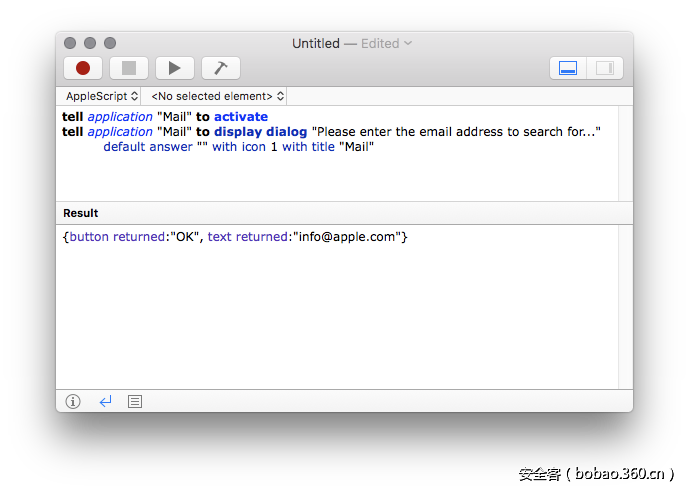This screenshot has width=689, height=492.
Task: Run the script with play button
Action: coord(175,68)
